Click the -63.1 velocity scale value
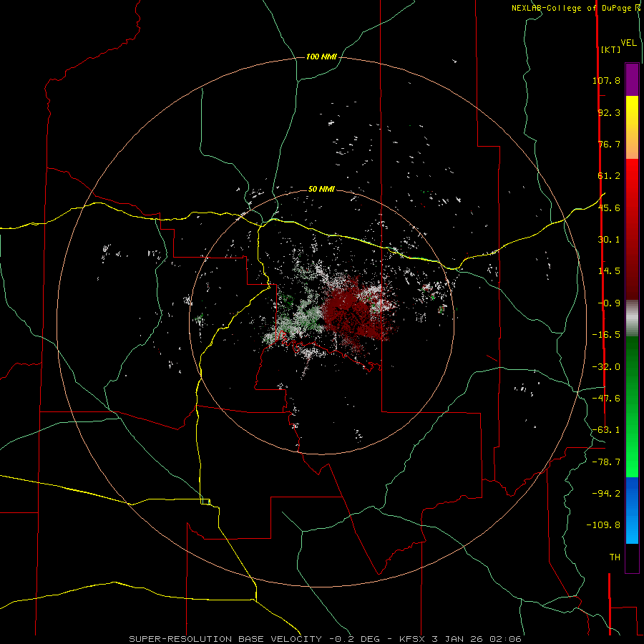This screenshot has height=644, width=644. [x=606, y=430]
